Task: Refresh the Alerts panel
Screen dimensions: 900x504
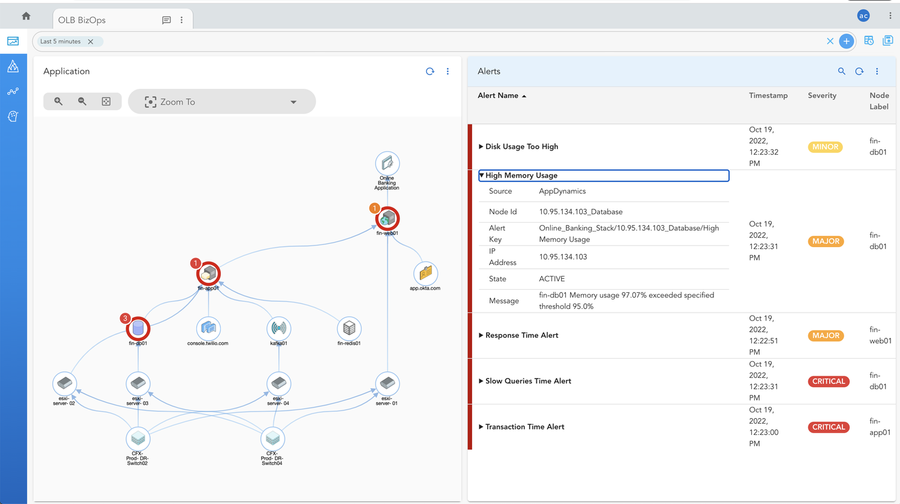Action: tap(859, 71)
